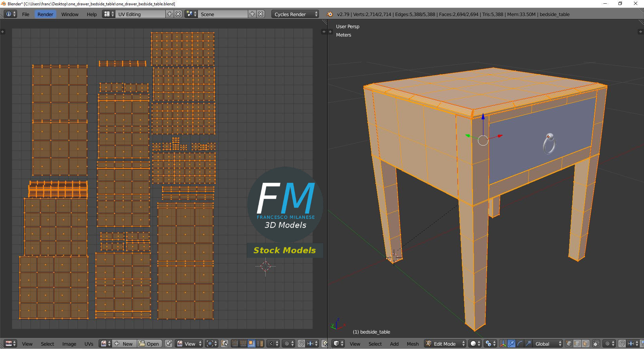Click the Scene name field

point(223,14)
